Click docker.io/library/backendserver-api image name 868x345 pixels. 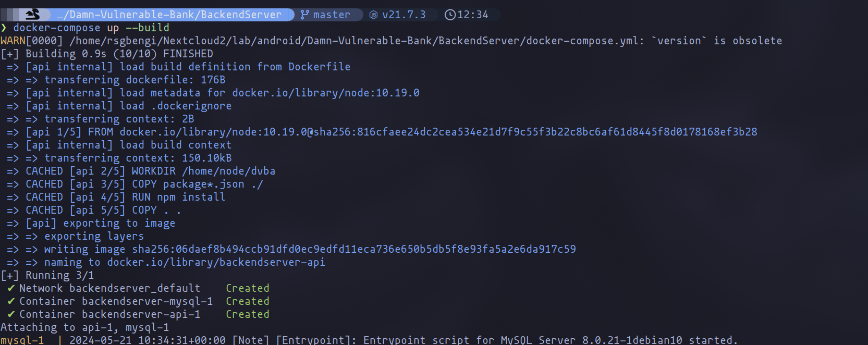(216, 262)
